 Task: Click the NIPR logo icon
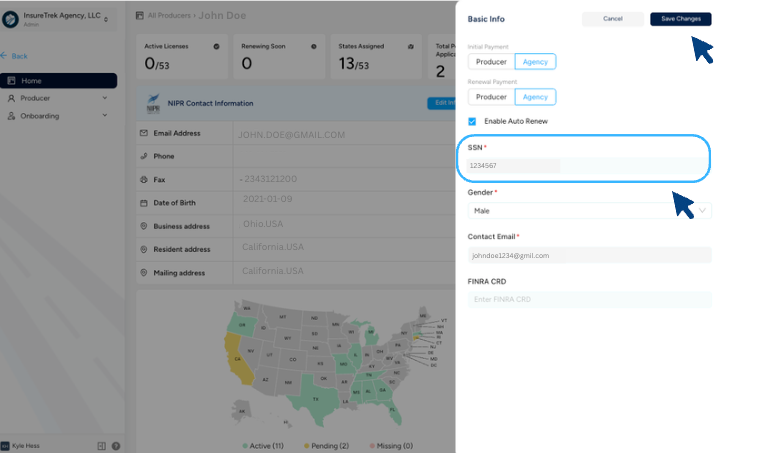[x=152, y=103]
